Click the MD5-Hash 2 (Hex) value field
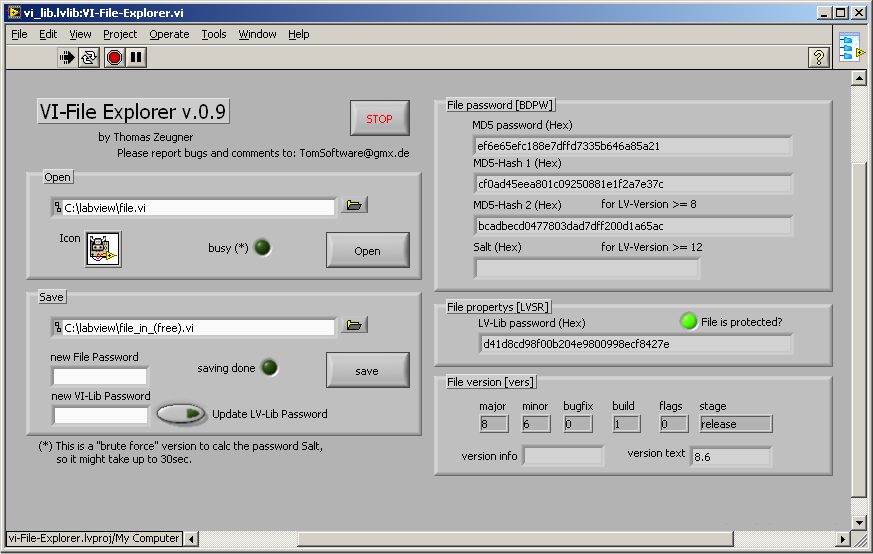The image size is (873, 554). click(x=633, y=226)
